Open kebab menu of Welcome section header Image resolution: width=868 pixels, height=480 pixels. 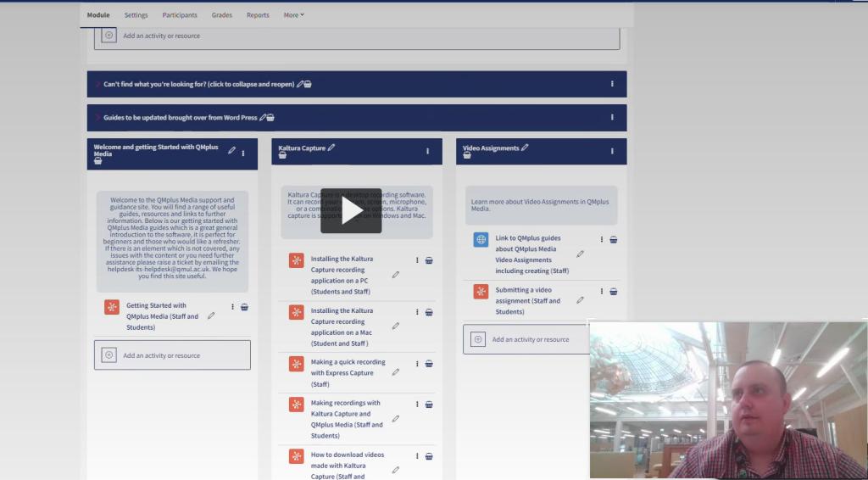(243, 153)
